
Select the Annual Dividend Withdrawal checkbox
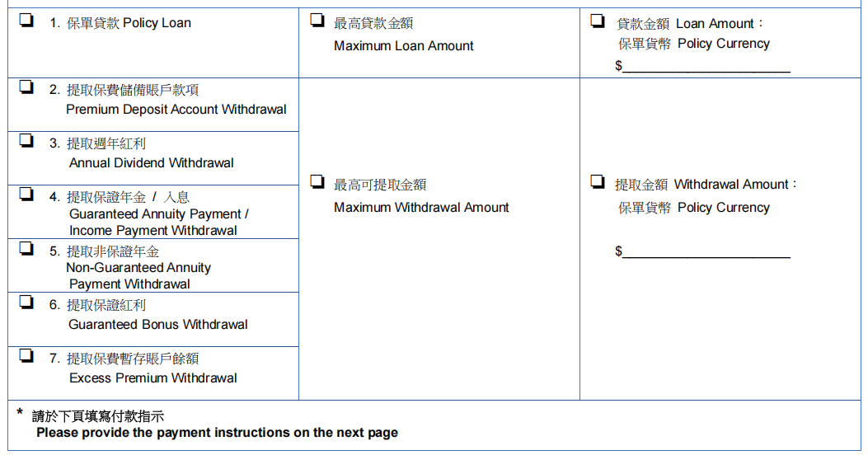click(x=26, y=141)
